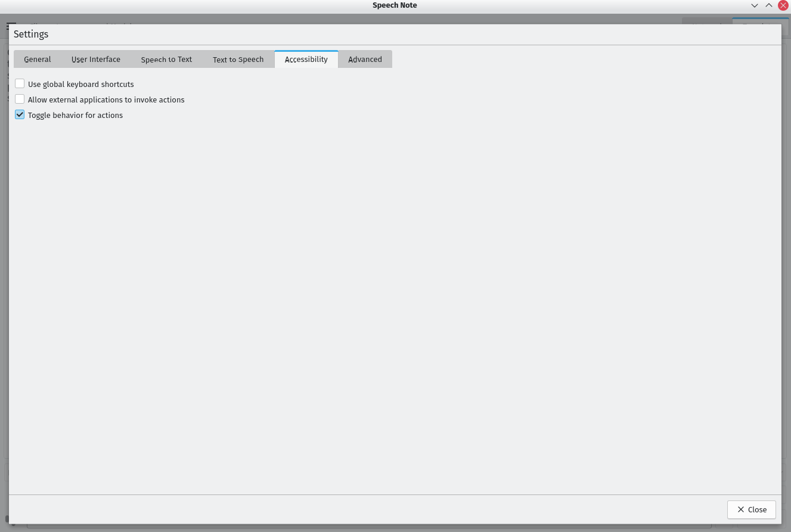Open the General settings tab

pyautogui.click(x=38, y=59)
